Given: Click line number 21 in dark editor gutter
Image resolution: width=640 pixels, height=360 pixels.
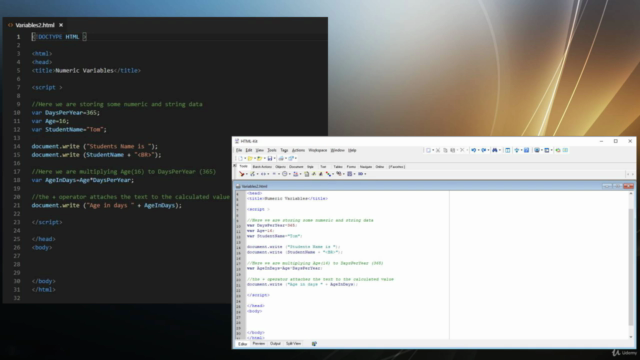Looking at the screenshot, I should coord(17,205).
